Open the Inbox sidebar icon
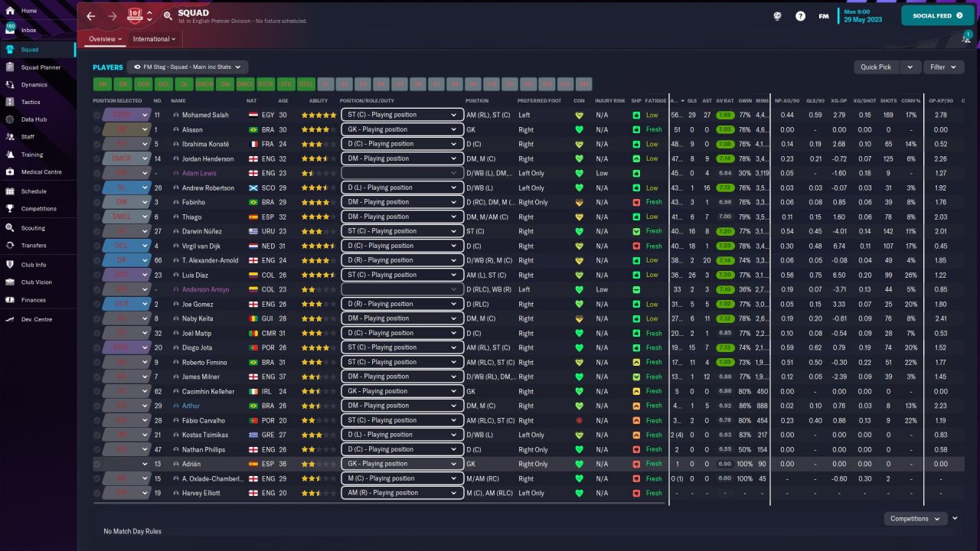980x551 pixels. click(10, 30)
